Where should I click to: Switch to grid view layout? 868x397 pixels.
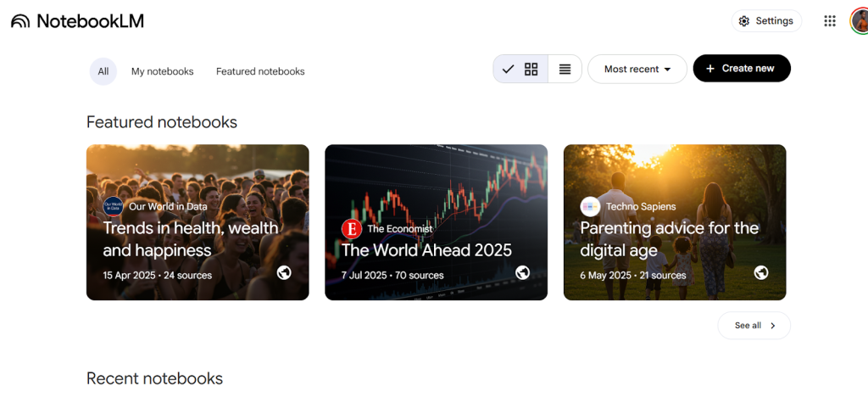tap(531, 70)
